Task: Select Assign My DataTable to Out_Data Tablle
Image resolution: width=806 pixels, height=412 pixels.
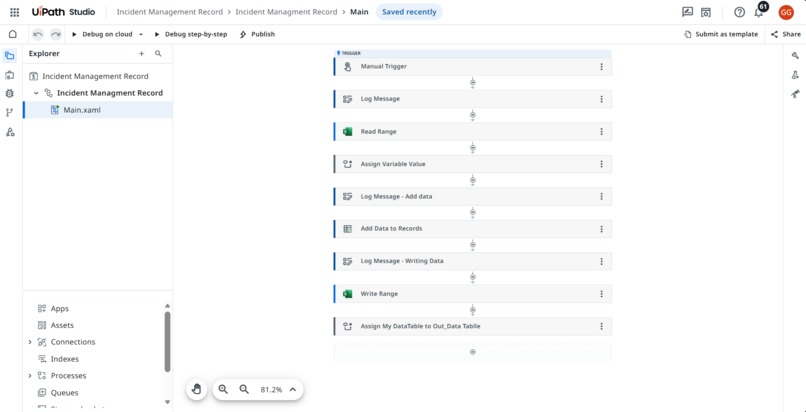Action: pyautogui.click(x=472, y=326)
